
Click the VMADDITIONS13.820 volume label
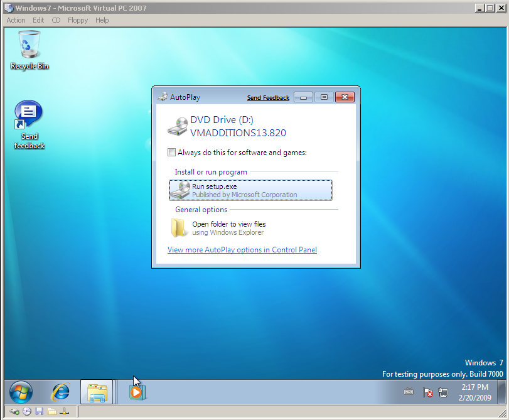[x=238, y=133]
